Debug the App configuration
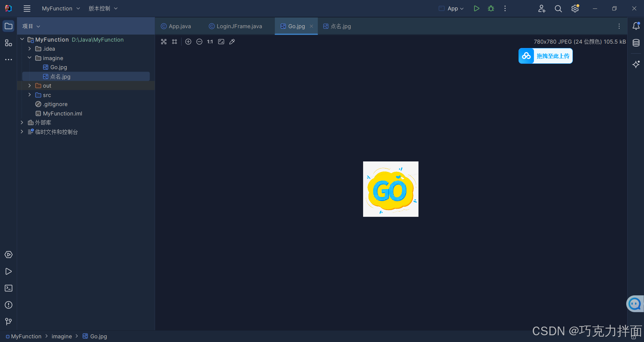The image size is (644, 342). click(x=491, y=9)
